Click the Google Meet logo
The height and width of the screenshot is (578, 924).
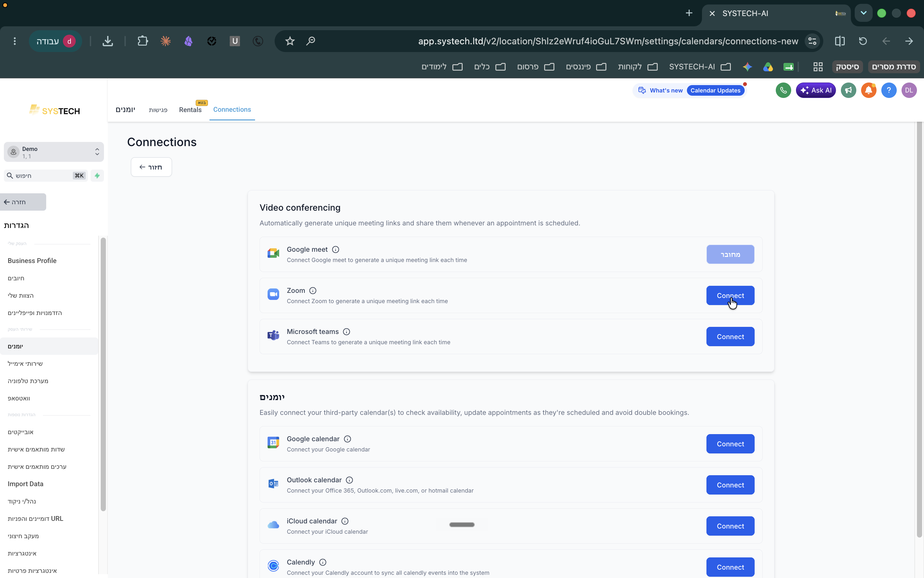click(273, 253)
